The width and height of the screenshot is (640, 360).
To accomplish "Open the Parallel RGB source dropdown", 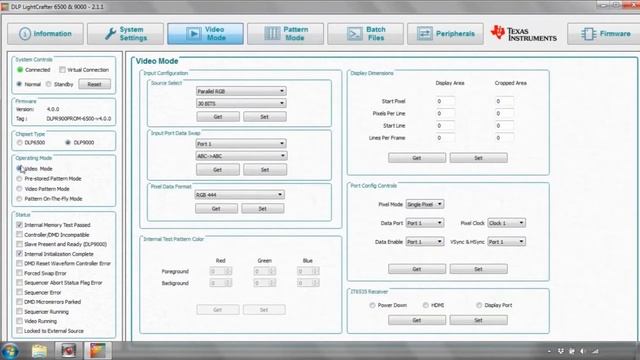I will [x=241, y=91].
